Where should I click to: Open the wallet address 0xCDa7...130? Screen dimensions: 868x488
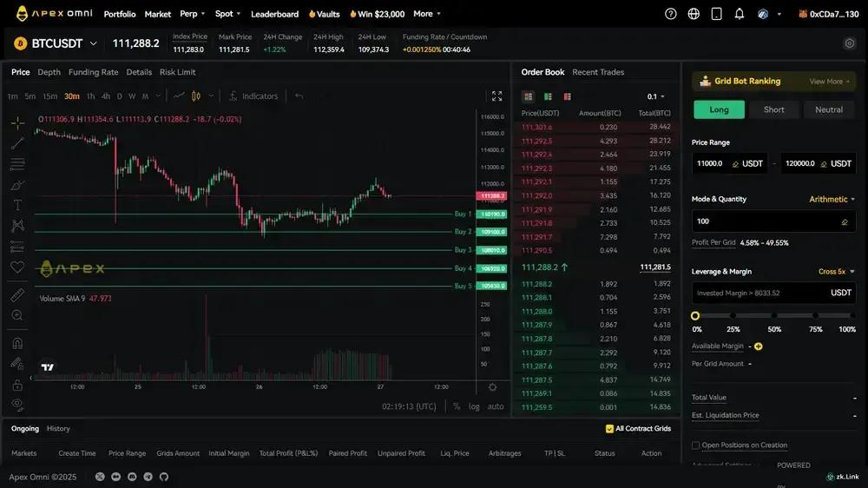[x=829, y=14]
